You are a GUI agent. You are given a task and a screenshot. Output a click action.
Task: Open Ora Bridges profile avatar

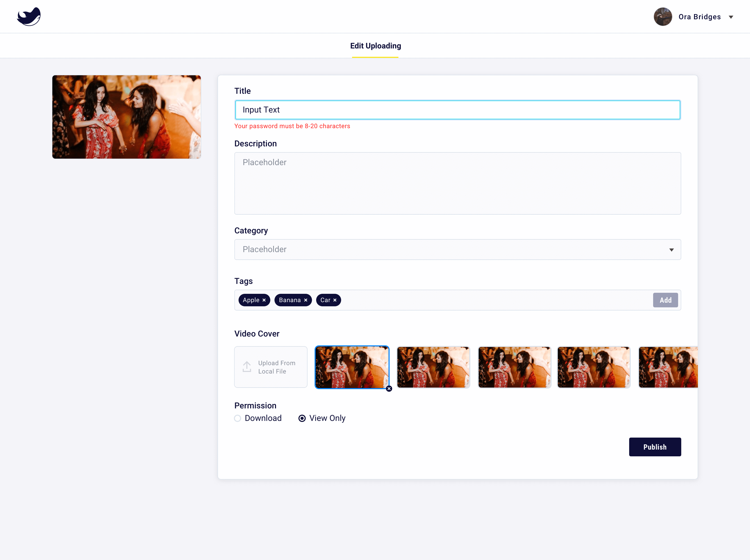(x=662, y=17)
